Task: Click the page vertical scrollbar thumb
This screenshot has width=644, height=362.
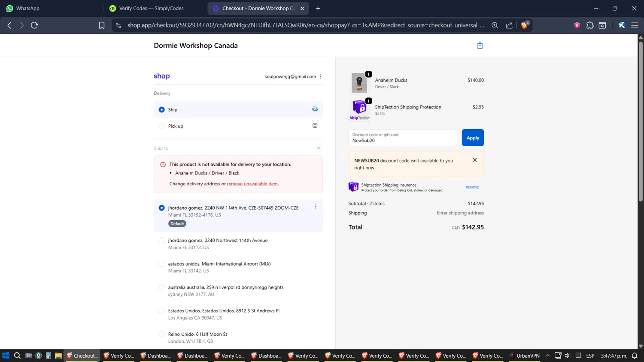Action: tap(641, 121)
